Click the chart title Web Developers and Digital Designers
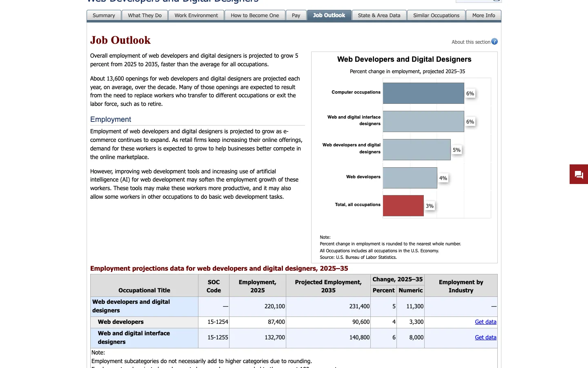 point(404,59)
